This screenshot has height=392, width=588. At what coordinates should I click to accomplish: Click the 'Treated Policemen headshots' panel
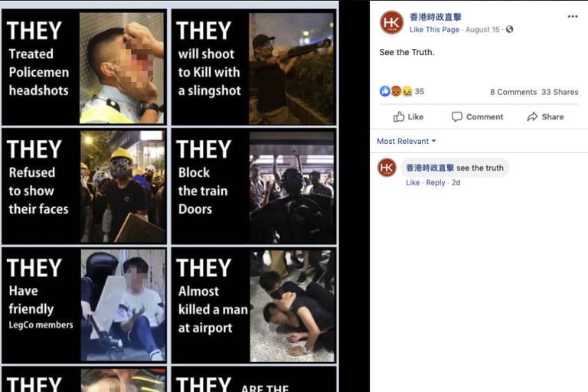click(84, 67)
